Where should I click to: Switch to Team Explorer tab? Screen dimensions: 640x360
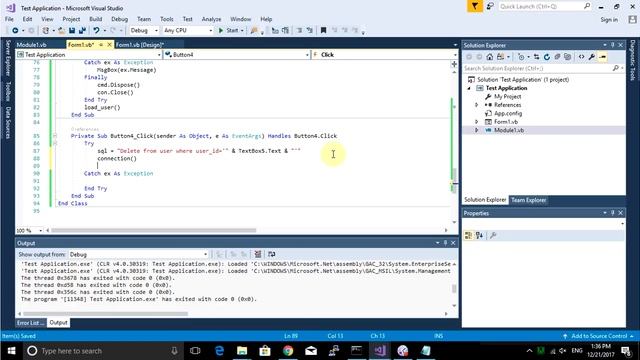529,200
